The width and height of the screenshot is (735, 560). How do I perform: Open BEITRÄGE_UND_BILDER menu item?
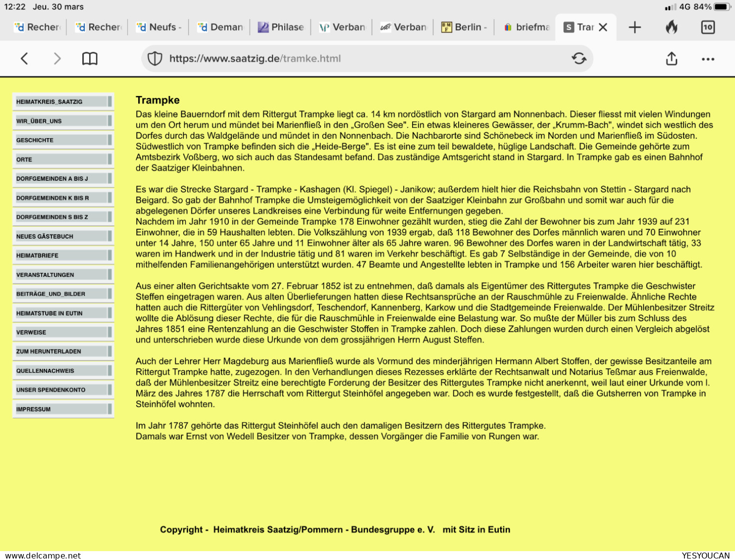[63, 294]
